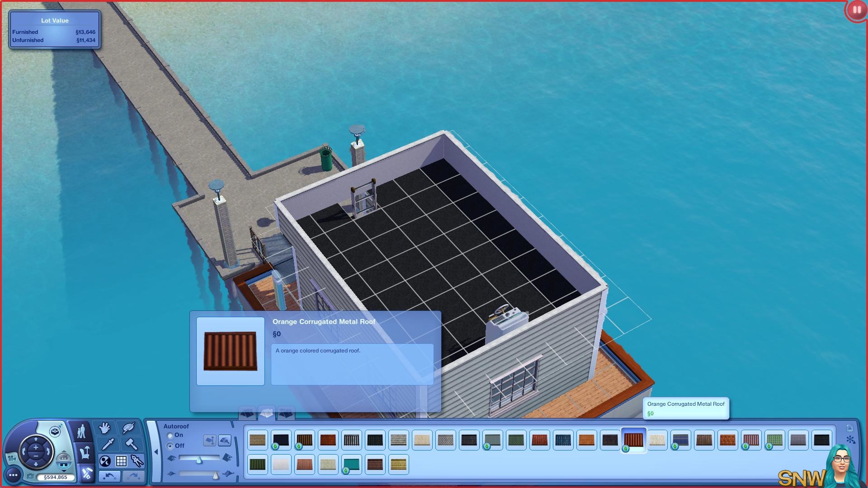Open the middle roof type tab
868x488 pixels.
click(x=267, y=413)
